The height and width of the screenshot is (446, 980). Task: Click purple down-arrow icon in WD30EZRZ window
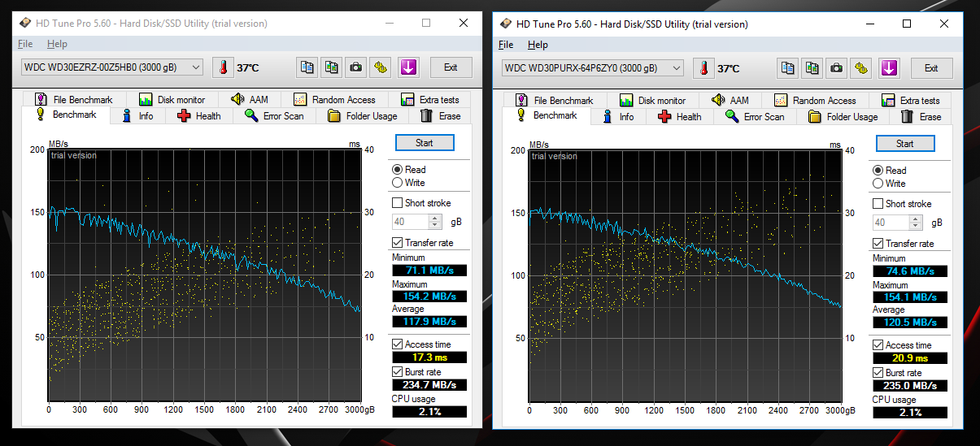click(407, 67)
